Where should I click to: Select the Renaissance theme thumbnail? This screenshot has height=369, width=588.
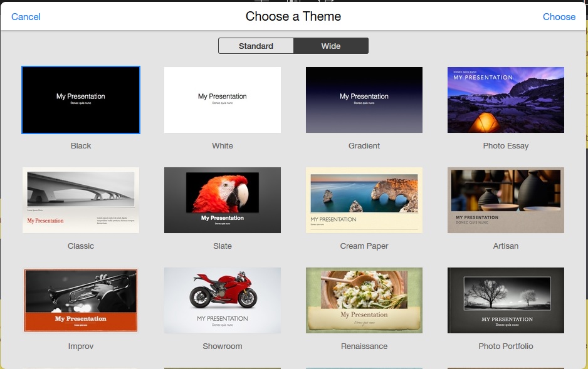pos(364,300)
